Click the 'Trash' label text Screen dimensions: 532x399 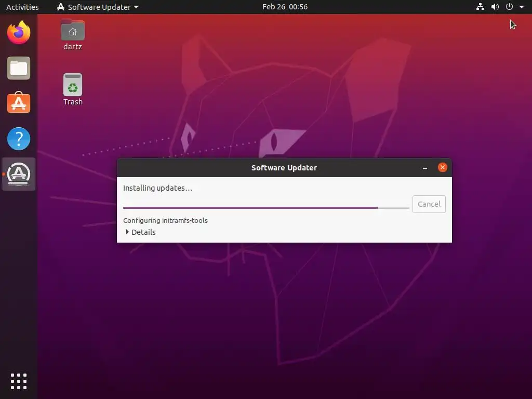click(x=73, y=102)
